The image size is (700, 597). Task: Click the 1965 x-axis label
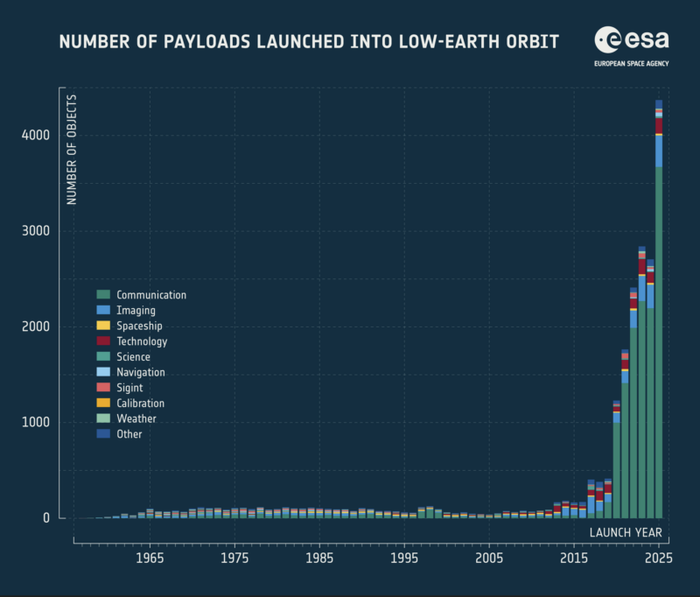tap(150, 558)
